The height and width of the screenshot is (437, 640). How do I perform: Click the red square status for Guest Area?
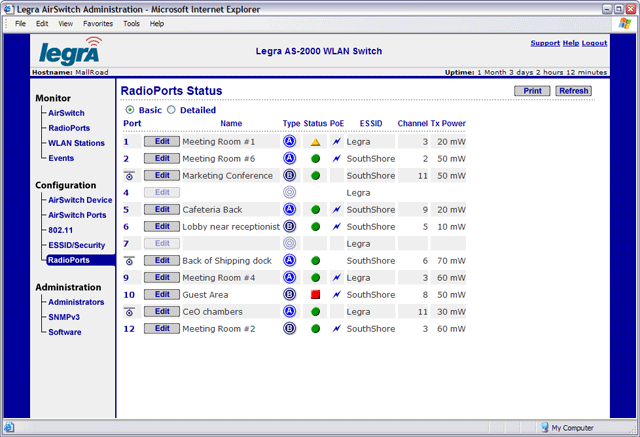point(315,295)
